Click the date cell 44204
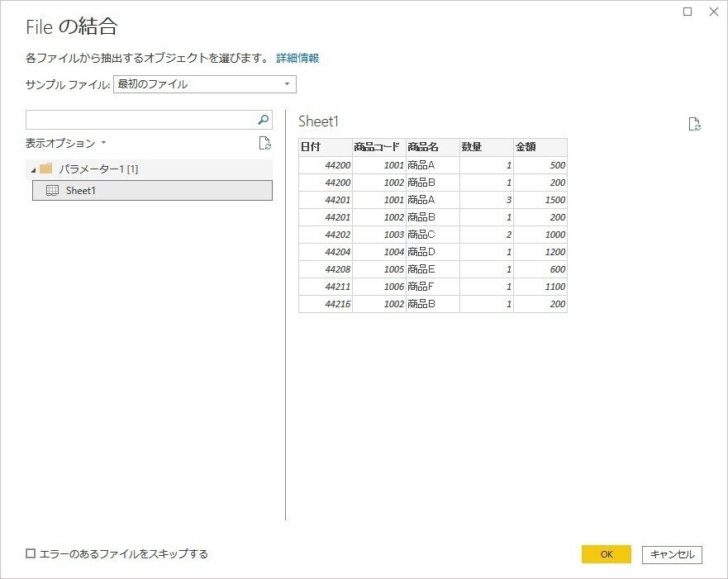728x579 pixels. click(x=326, y=252)
